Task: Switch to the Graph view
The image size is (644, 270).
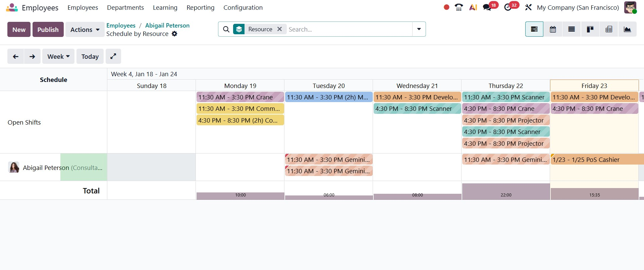Action: (x=627, y=30)
